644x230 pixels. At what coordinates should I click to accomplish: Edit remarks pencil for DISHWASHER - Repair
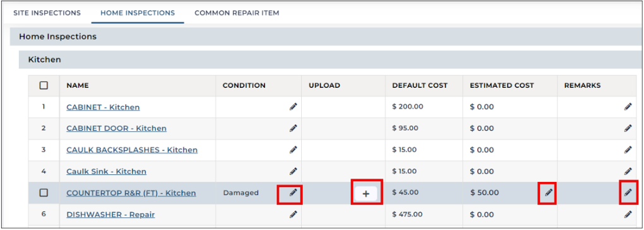coord(628,214)
